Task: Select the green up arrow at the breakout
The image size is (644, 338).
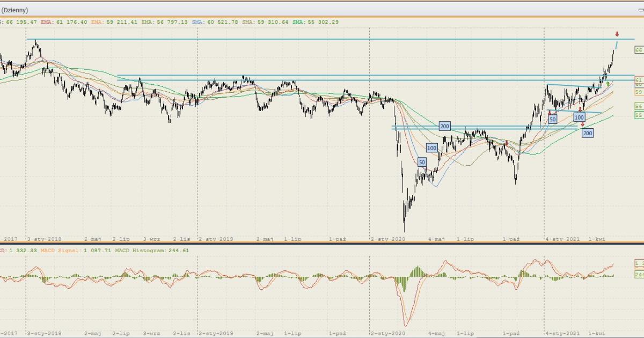Action: pyautogui.click(x=608, y=84)
